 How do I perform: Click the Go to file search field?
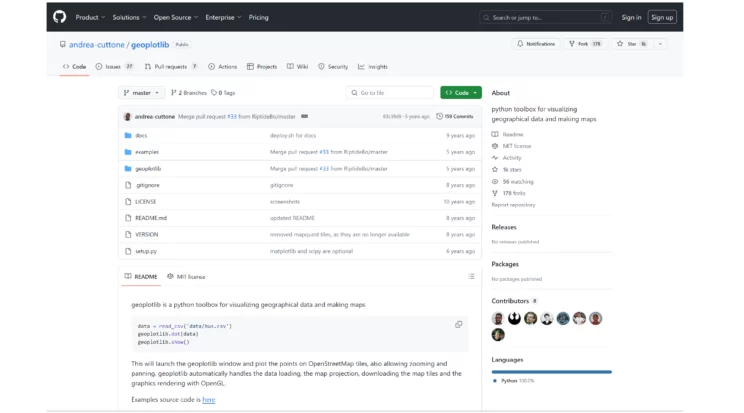click(x=390, y=93)
